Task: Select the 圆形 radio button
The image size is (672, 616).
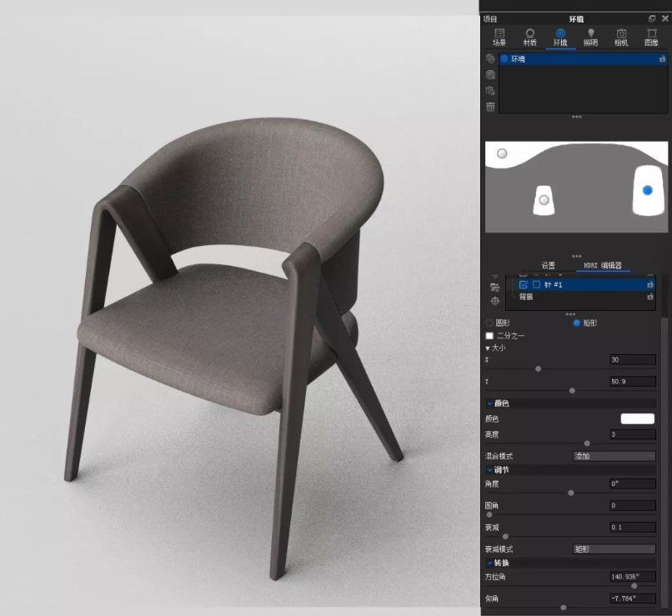Action: point(489,323)
